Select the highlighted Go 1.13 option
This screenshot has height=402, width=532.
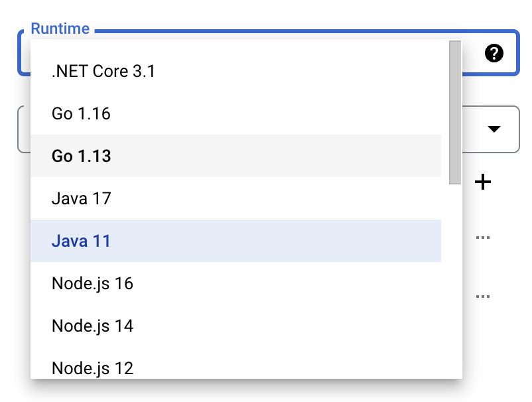pos(81,157)
